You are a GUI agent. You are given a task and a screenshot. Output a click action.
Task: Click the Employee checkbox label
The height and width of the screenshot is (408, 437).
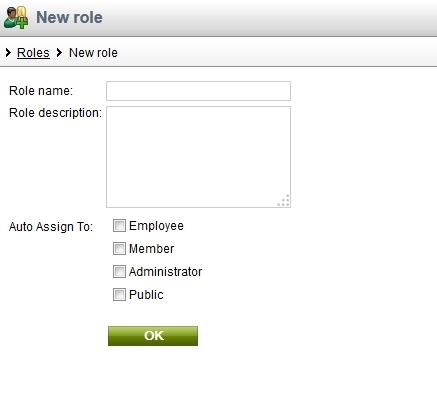156,226
